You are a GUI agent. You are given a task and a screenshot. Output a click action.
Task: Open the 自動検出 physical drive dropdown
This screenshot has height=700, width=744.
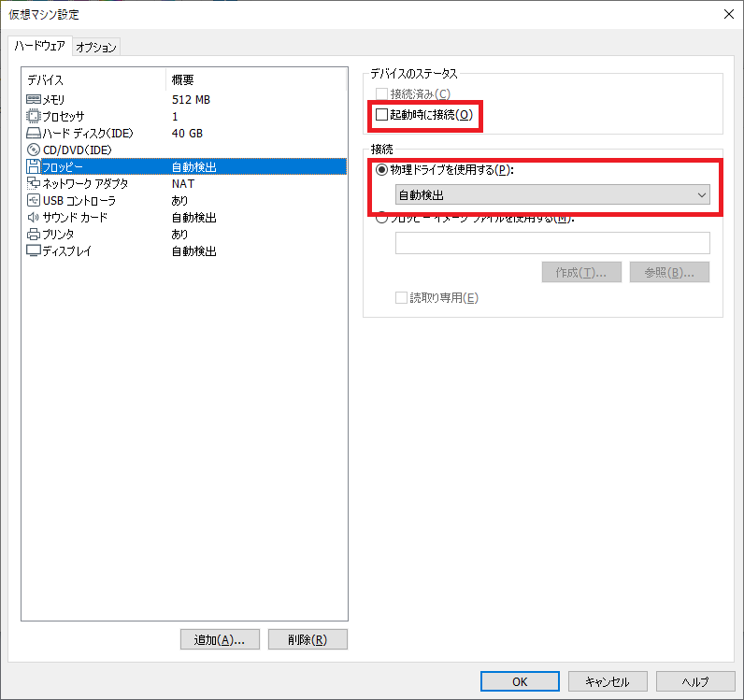coord(552,194)
